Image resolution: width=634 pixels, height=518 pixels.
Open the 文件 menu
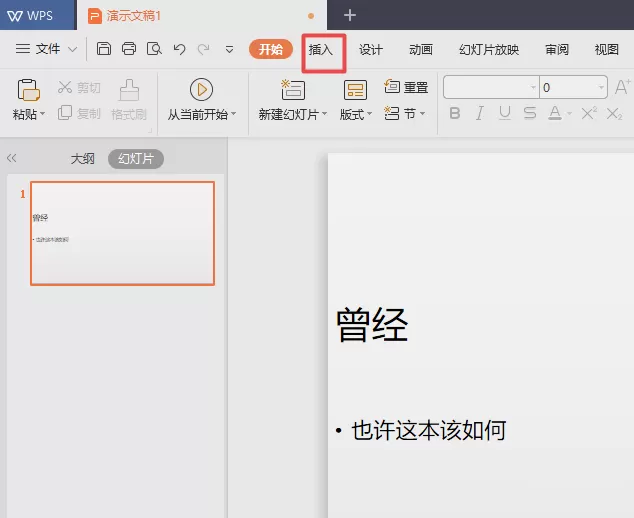[46, 49]
